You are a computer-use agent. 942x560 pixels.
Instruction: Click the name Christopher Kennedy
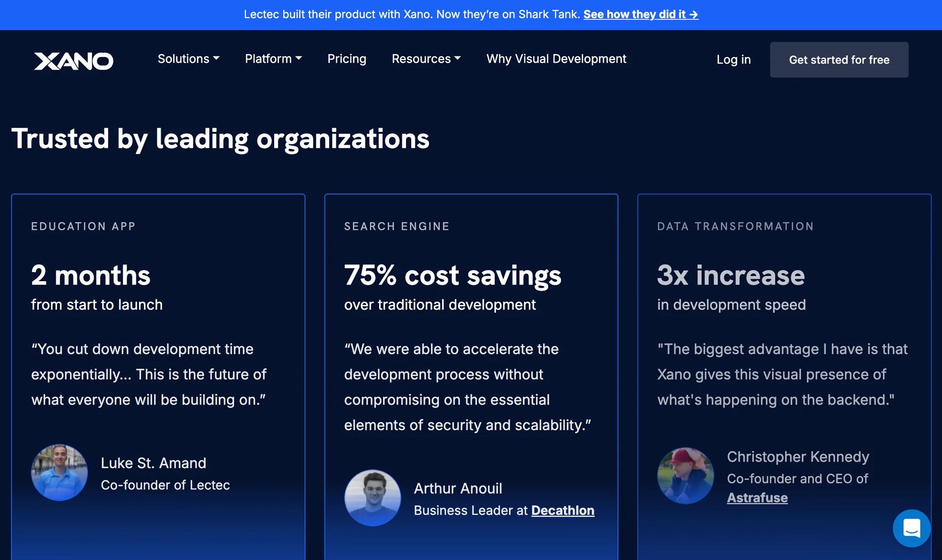798,457
